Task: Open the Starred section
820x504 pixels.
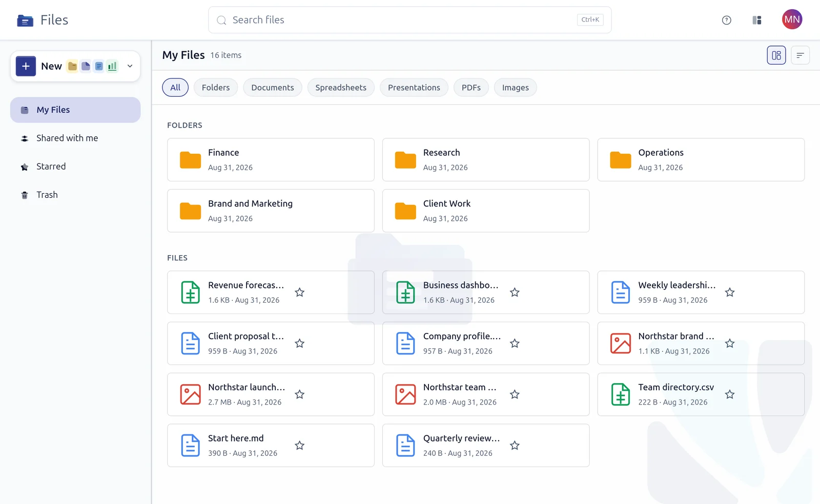Action: [x=75, y=166]
